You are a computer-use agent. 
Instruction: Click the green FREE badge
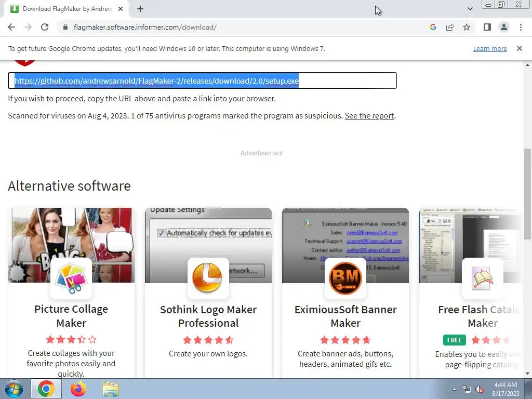tap(454, 340)
